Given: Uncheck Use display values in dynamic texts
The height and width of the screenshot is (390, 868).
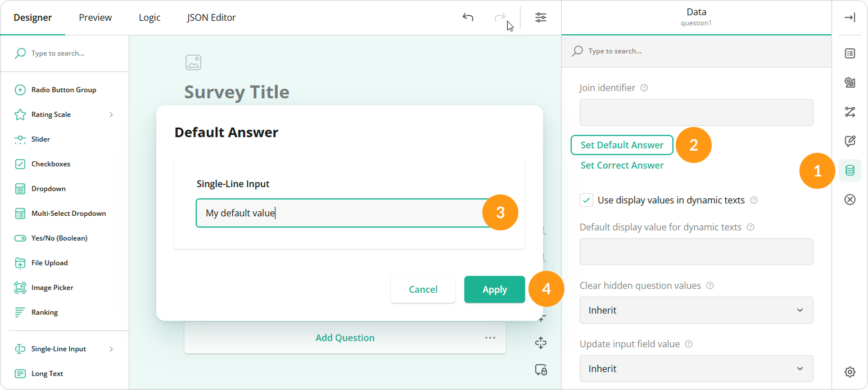Looking at the screenshot, I should (x=586, y=199).
